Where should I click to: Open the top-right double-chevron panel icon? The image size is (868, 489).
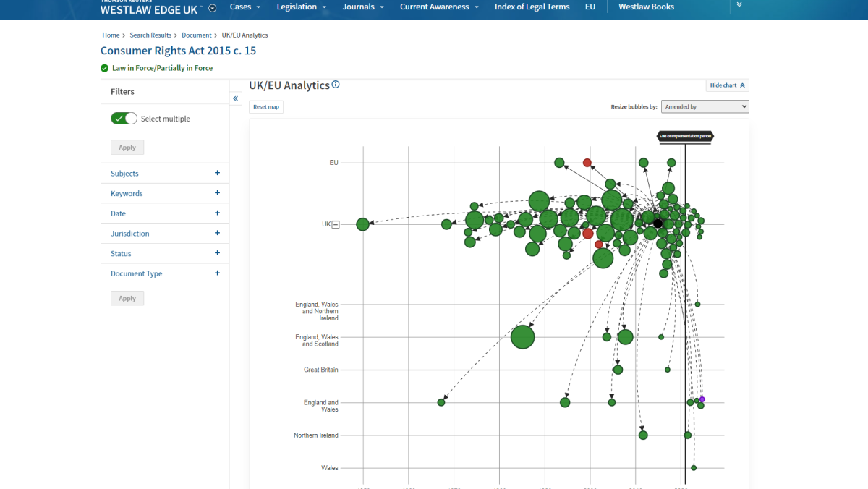coord(739,7)
